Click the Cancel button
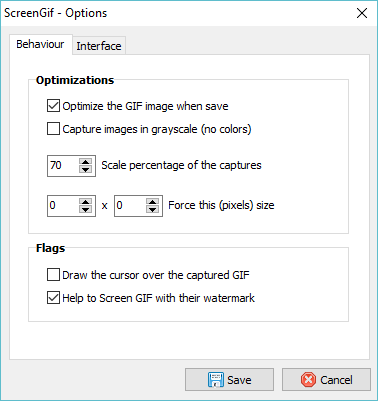The width and height of the screenshot is (378, 401). click(x=326, y=379)
